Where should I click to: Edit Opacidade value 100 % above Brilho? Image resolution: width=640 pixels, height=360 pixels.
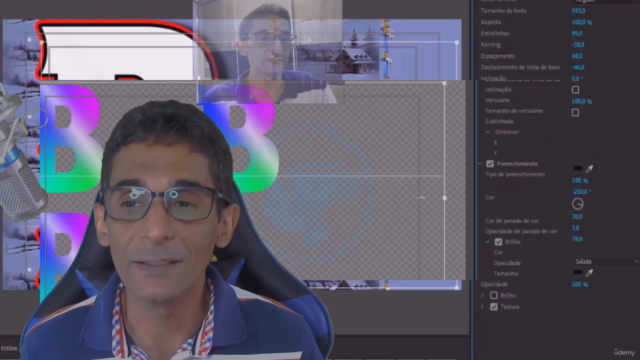point(580,284)
